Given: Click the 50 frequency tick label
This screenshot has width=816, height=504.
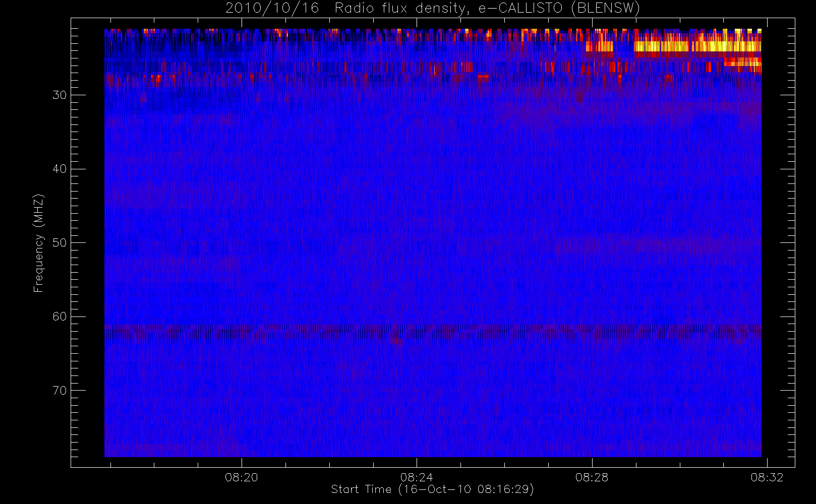Looking at the screenshot, I should (60, 242).
